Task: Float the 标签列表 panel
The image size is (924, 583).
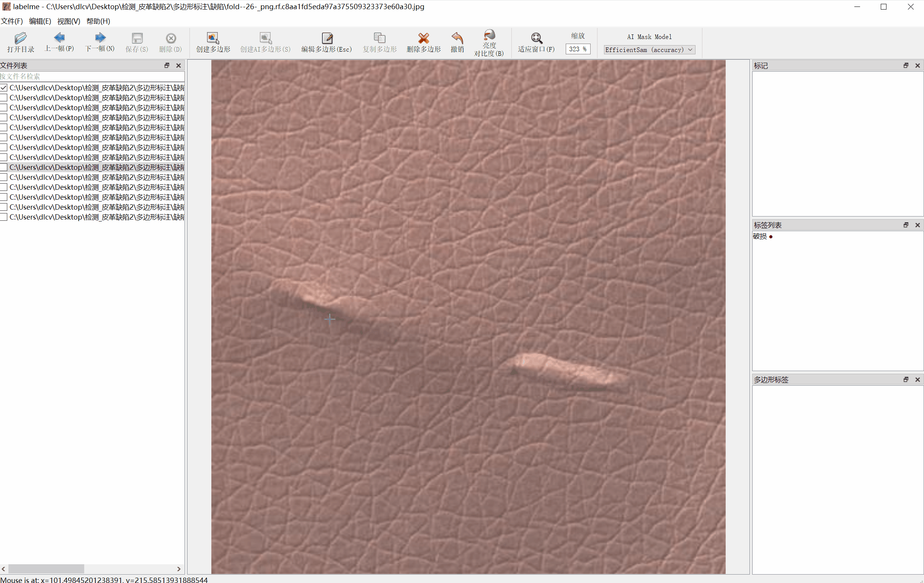Action: 906,225
